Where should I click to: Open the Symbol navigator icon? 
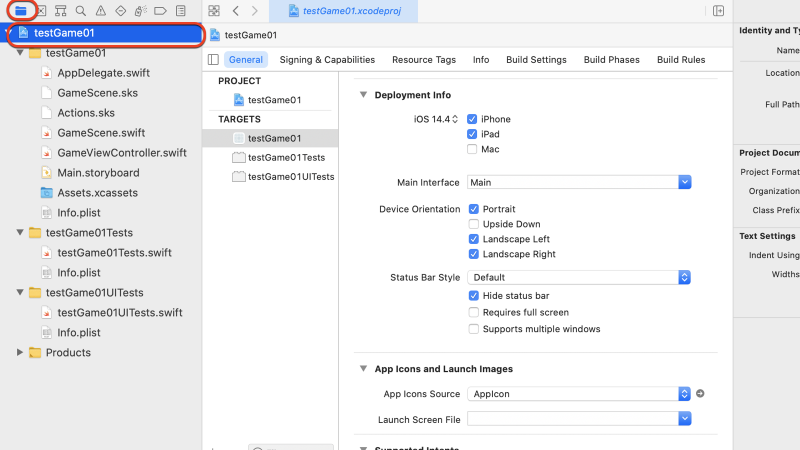tap(60, 11)
